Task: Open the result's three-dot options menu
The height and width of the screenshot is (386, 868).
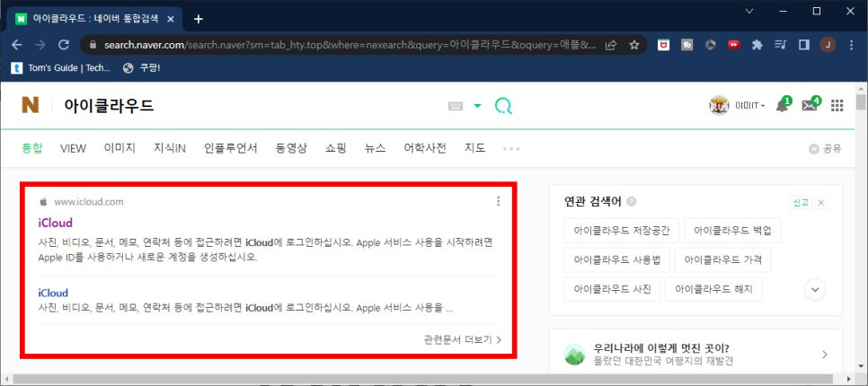Action: [498, 201]
